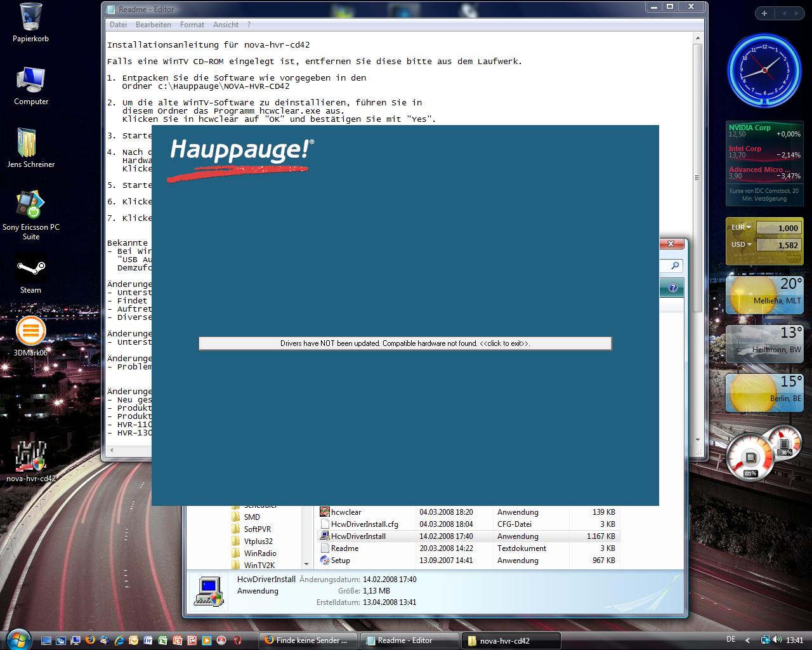Viewport: 812px width, 650px height.
Task: Click the taskbar clock showing 13:41
Action: pos(794,640)
